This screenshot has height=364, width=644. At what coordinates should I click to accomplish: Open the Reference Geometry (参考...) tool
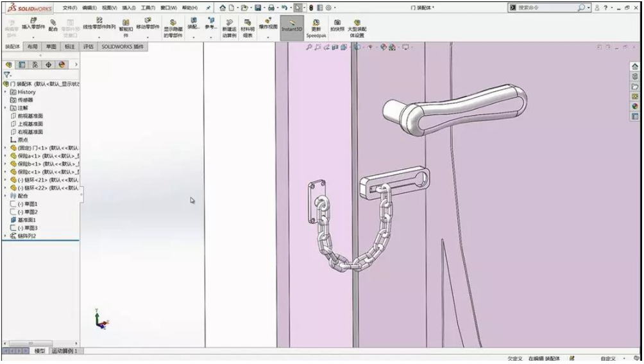coord(210,24)
